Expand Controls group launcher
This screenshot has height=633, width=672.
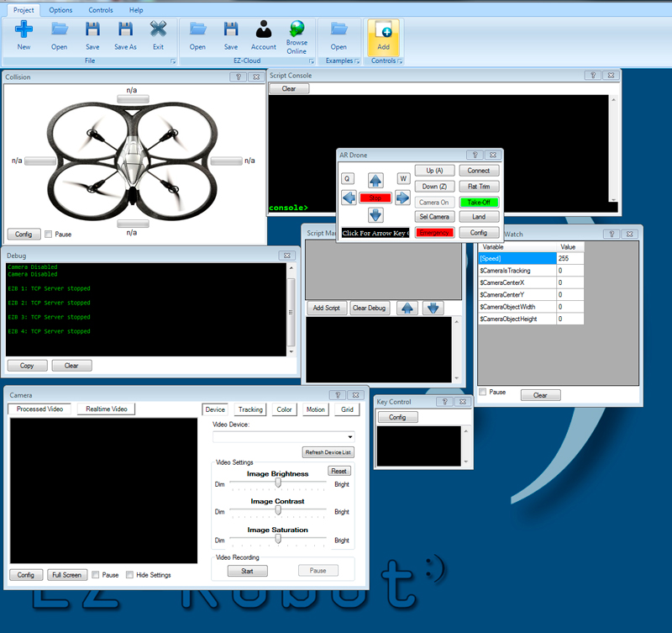(400, 61)
